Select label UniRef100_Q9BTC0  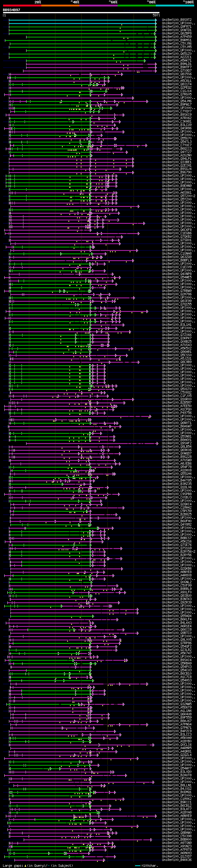(177, 633)
